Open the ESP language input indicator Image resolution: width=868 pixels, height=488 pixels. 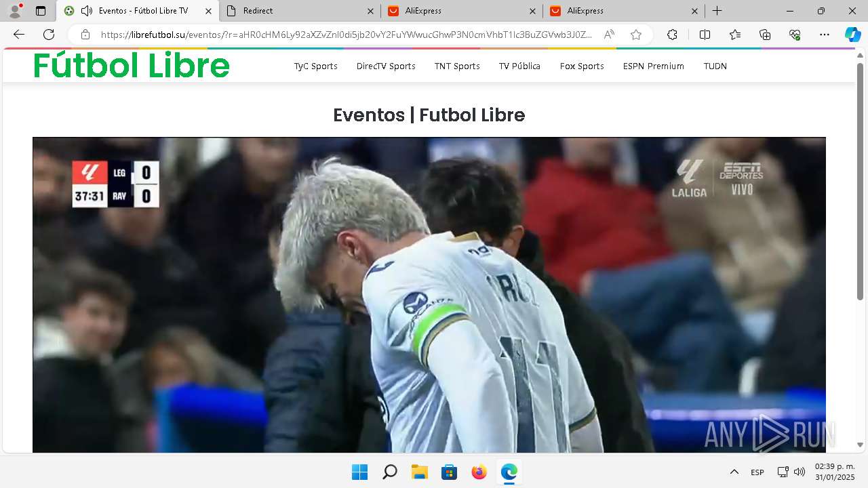[x=757, y=472]
